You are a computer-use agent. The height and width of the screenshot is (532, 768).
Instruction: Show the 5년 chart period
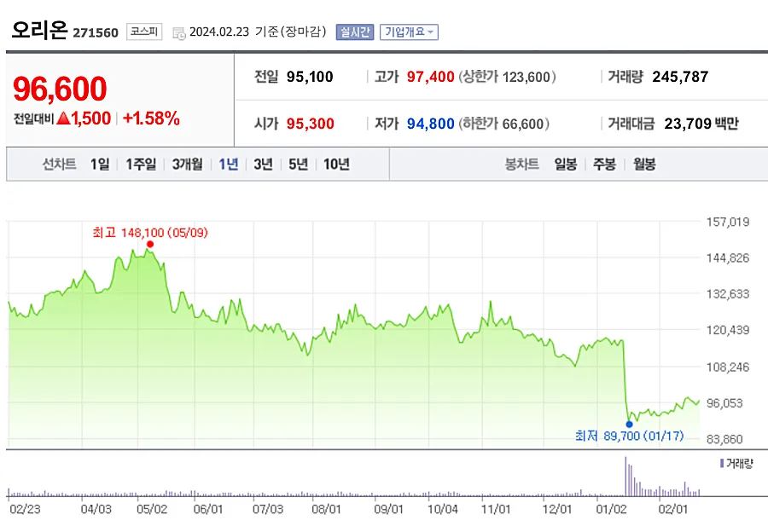coord(299,164)
